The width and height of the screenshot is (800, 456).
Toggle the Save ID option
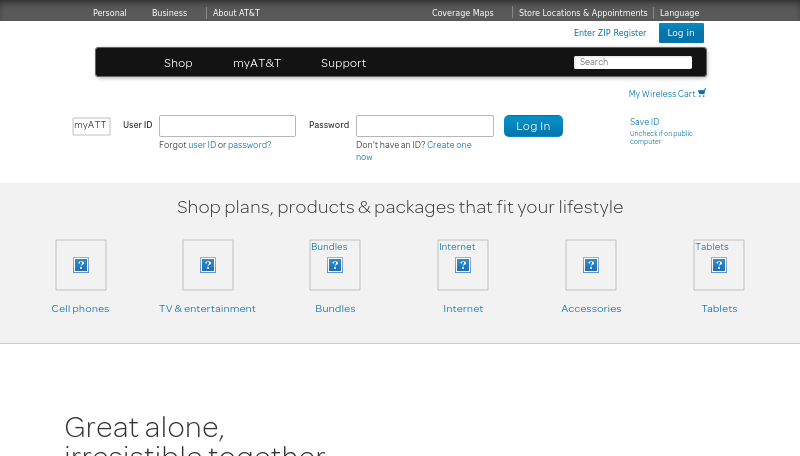coord(644,122)
